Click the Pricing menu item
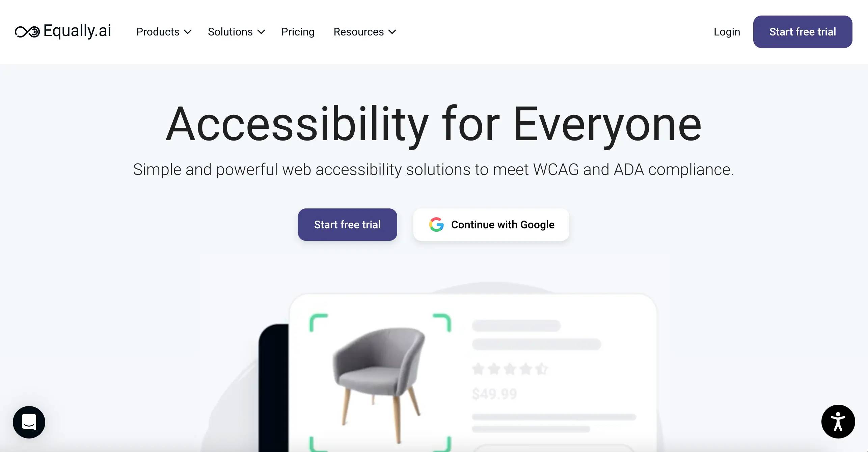This screenshot has height=452, width=868. click(298, 32)
